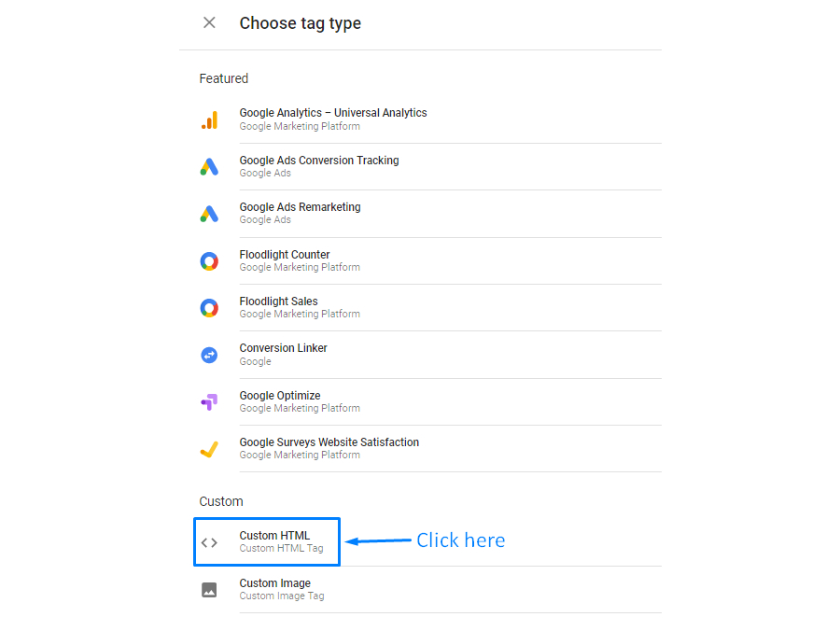Click the Custom Image picture icon
Image resolution: width=840 pixels, height=631 pixels.
[209, 590]
